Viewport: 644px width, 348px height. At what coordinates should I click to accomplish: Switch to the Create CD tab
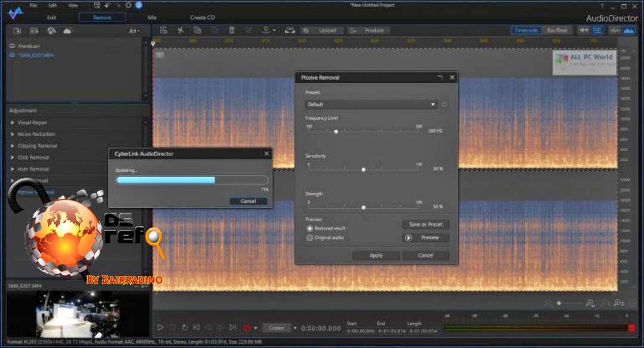click(202, 18)
